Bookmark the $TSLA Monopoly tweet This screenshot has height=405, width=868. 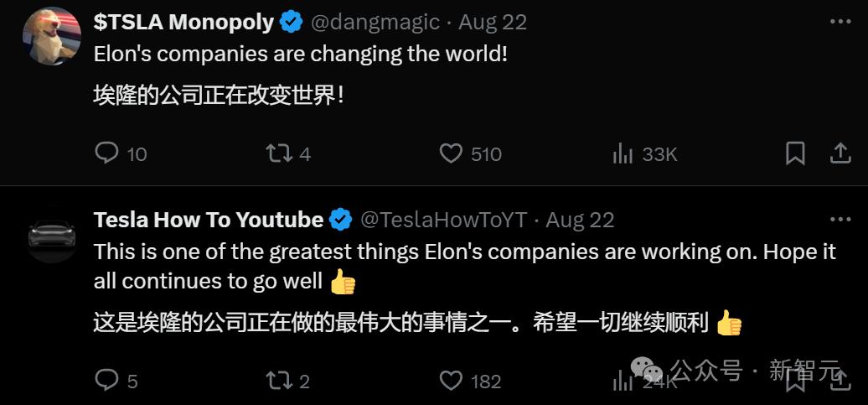pos(795,153)
